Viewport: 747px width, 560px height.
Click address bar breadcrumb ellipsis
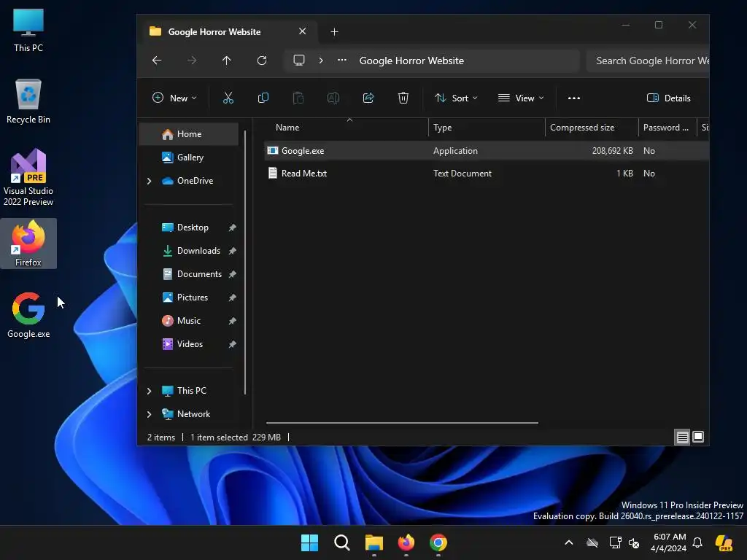342,61
